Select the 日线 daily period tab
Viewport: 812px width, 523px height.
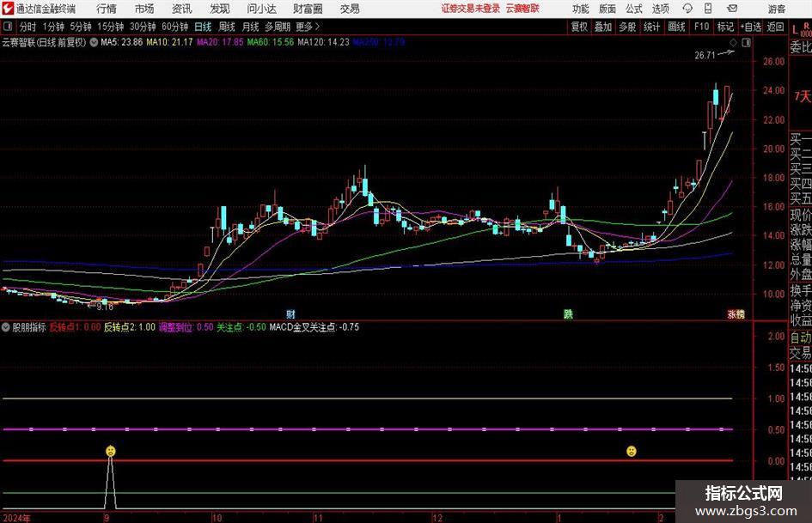click(x=203, y=27)
